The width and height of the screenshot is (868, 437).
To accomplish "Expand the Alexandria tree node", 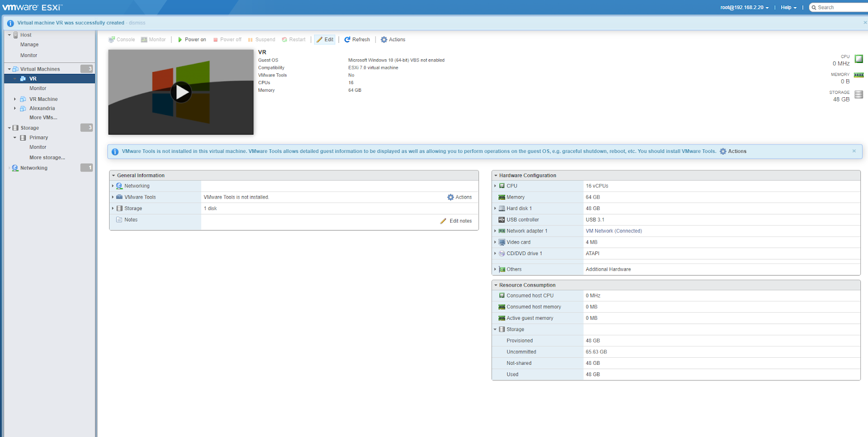I will 15,109.
